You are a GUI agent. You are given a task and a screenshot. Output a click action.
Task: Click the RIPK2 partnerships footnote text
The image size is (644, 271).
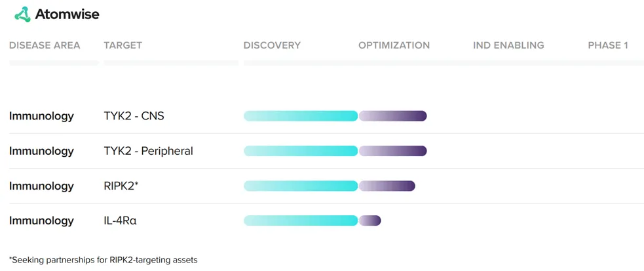click(x=104, y=259)
